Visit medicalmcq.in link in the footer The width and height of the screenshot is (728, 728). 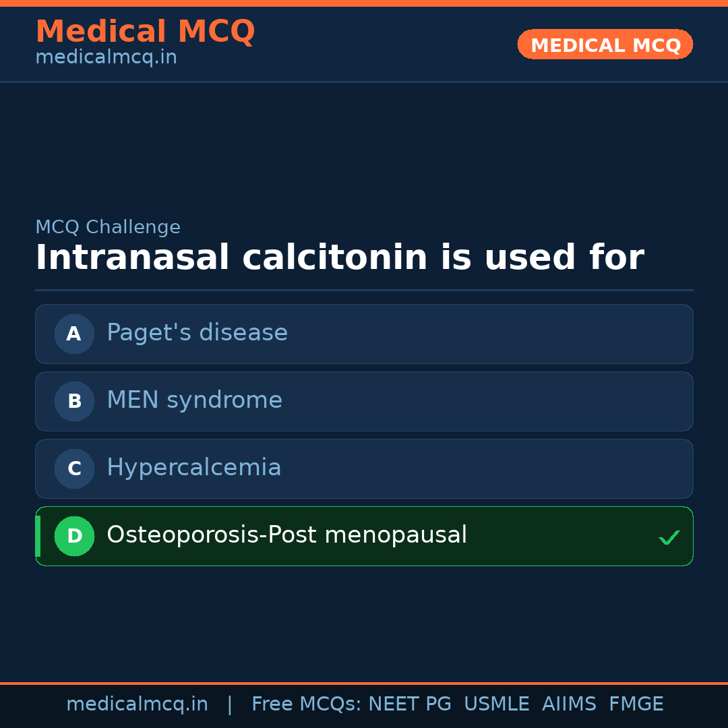tap(137, 704)
